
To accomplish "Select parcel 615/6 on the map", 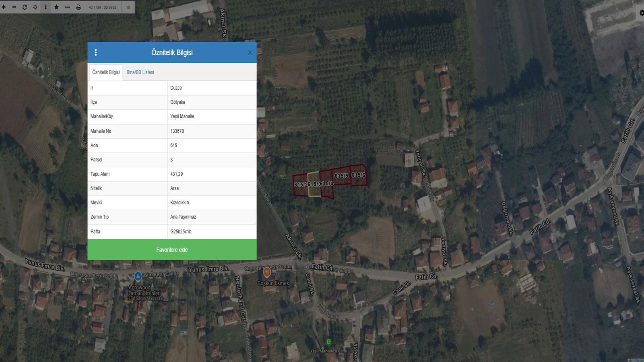I will (x=358, y=175).
